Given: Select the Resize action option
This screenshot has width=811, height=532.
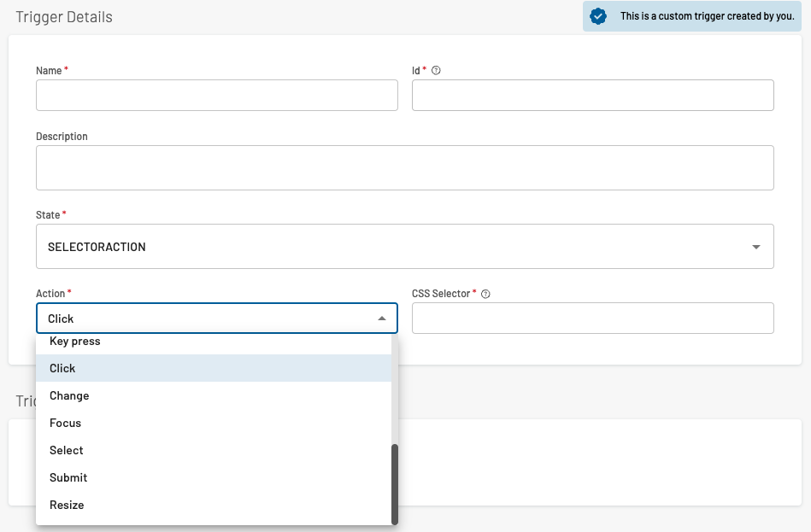Looking at the screenshot, I should click(67, 505).
